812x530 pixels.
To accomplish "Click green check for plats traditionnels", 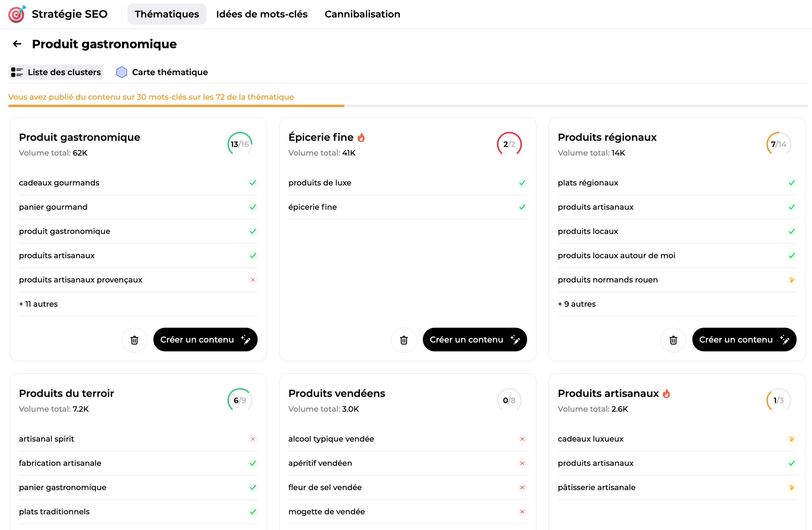I will click(253, 512).
